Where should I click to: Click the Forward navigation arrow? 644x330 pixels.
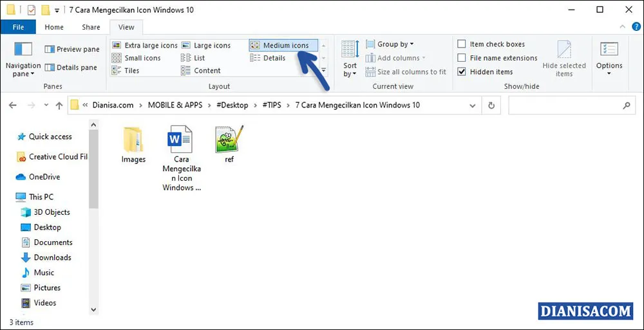[x=31, y=105]
